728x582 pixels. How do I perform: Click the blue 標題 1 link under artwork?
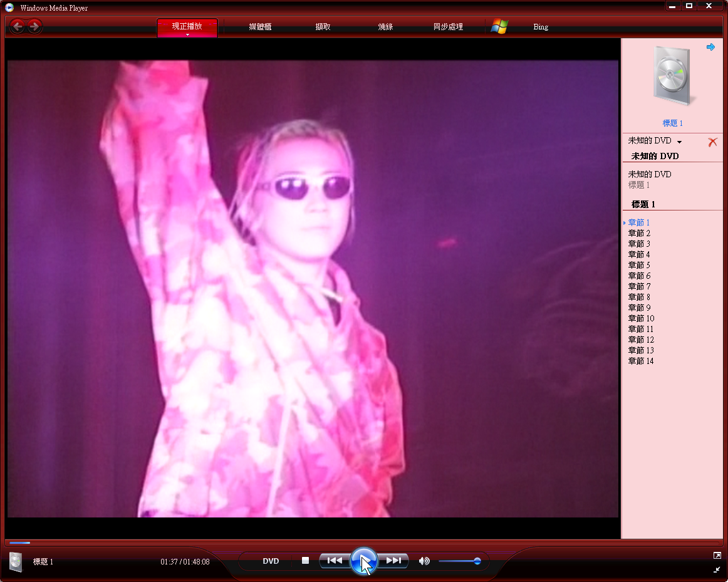click(x=672, y=123)
